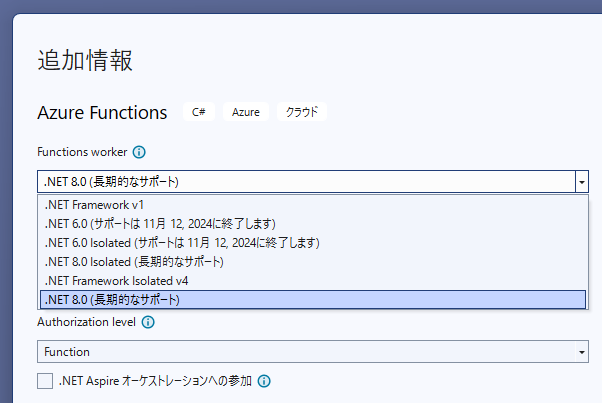Click the 追加情報 page heading
The width and height of the screenshot is (602, 403).
pos(85,61)
